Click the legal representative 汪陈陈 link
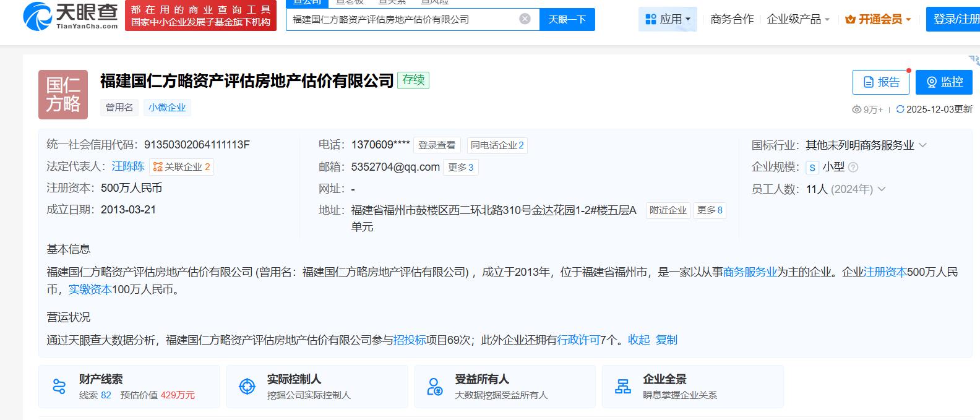The height and width of the screenshot is (420, 980). (x=128, y=166)
